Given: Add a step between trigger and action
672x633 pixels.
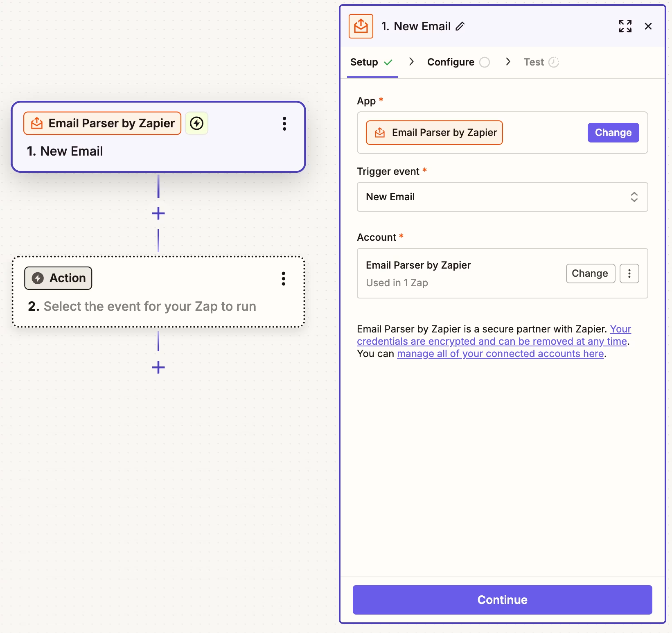Looking at the screenshot, I should pyautogui.click(x=158, y=213).
